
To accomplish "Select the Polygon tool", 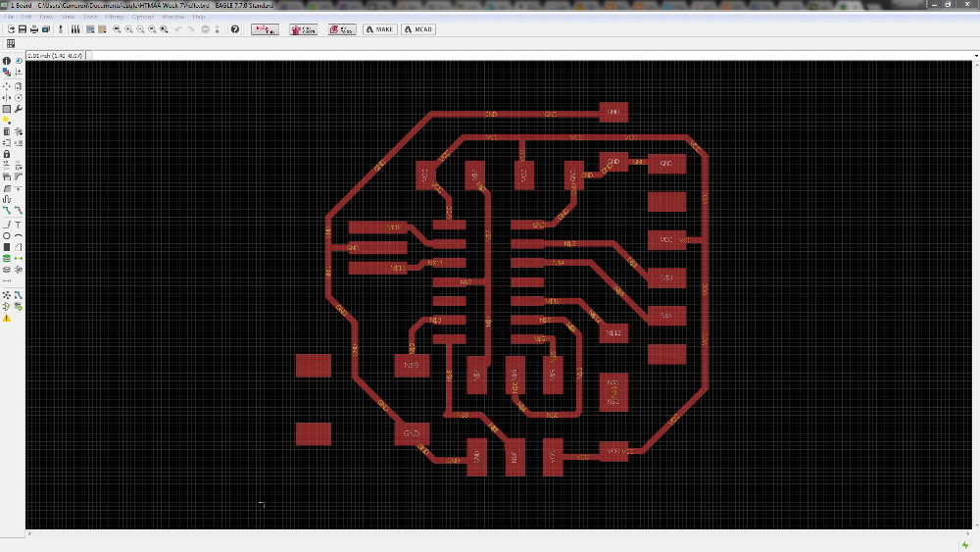I will point(18,247).
